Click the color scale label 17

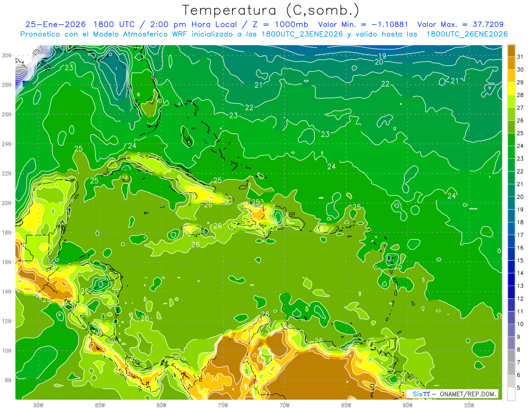(x=520, y=235)
